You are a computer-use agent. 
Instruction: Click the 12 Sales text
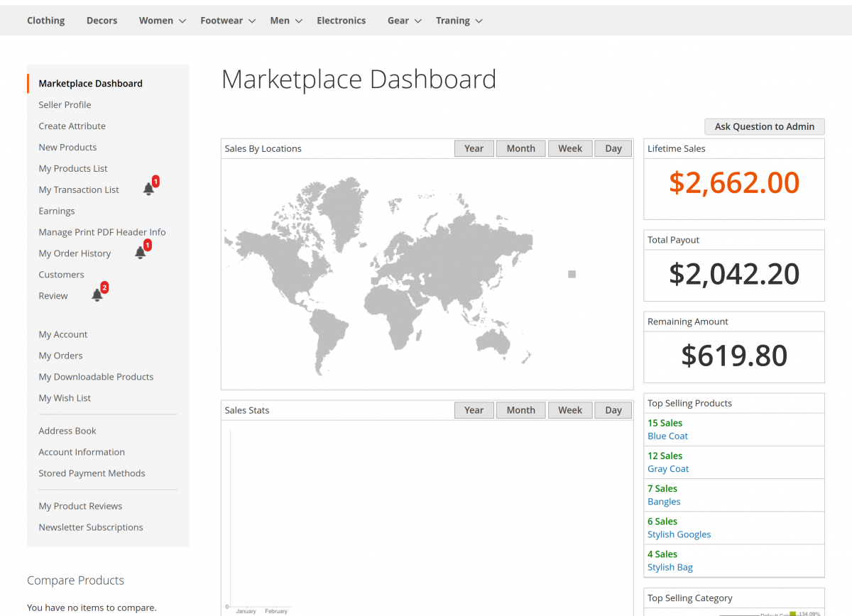pyautogui.click(x=665, y=456)
